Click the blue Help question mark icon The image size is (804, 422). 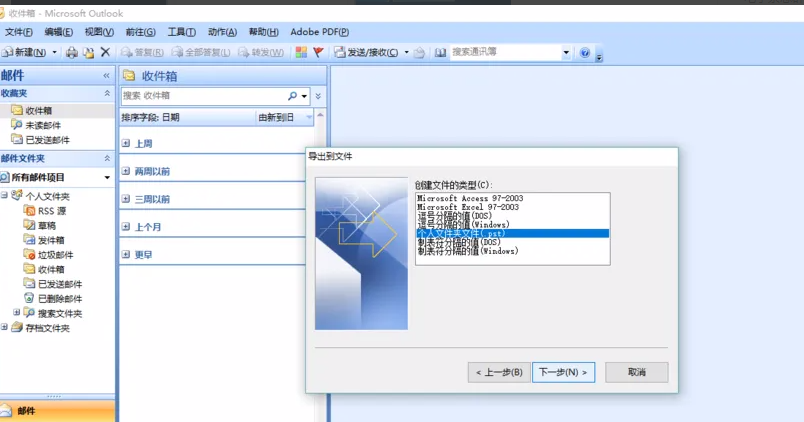[585, 52]
